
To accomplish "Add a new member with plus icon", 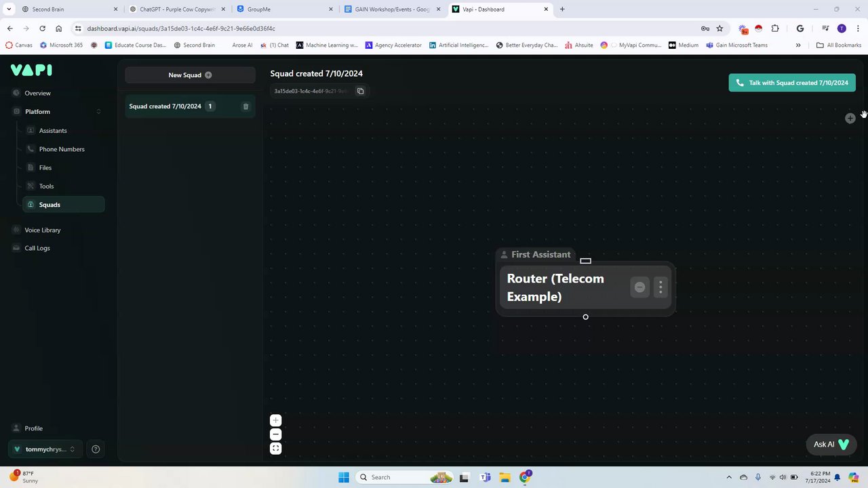I will pos(850,119).
